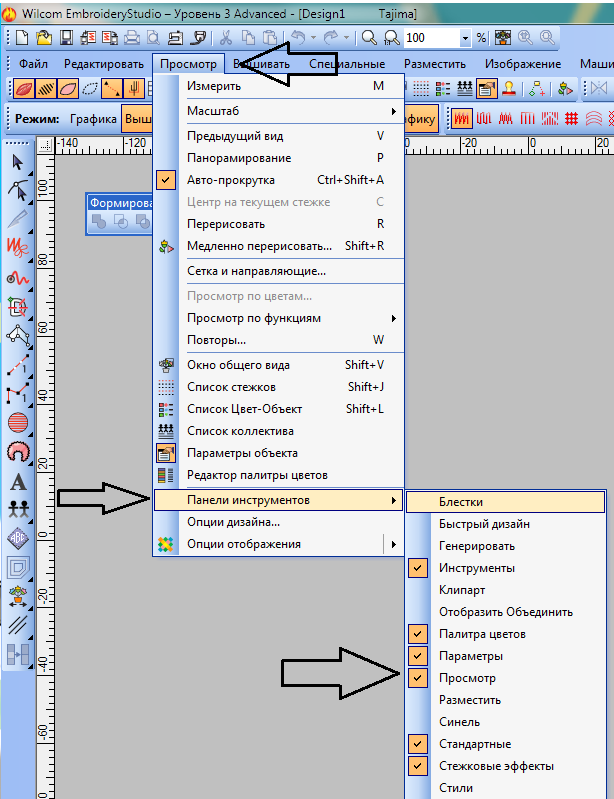Expand Панели инструментов submenu
The width and height of the screenshot is (614, 799).
tap(278, 500)
